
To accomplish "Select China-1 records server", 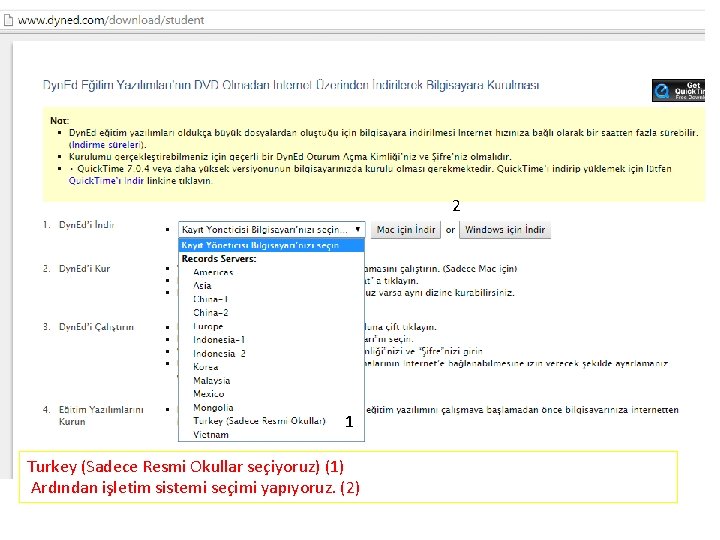I will (x=211, y=299).
